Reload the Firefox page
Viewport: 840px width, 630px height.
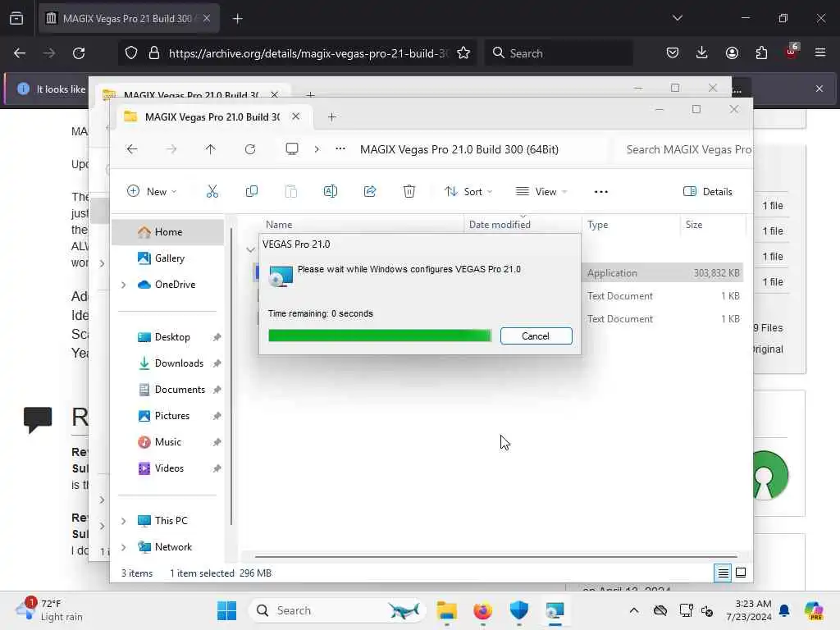[x=79, y=53]
